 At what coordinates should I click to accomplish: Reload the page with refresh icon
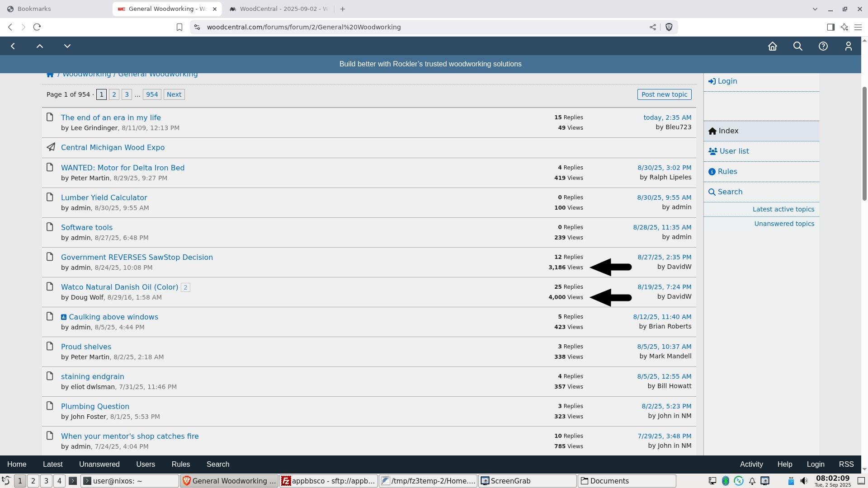(x=37, y=27)
